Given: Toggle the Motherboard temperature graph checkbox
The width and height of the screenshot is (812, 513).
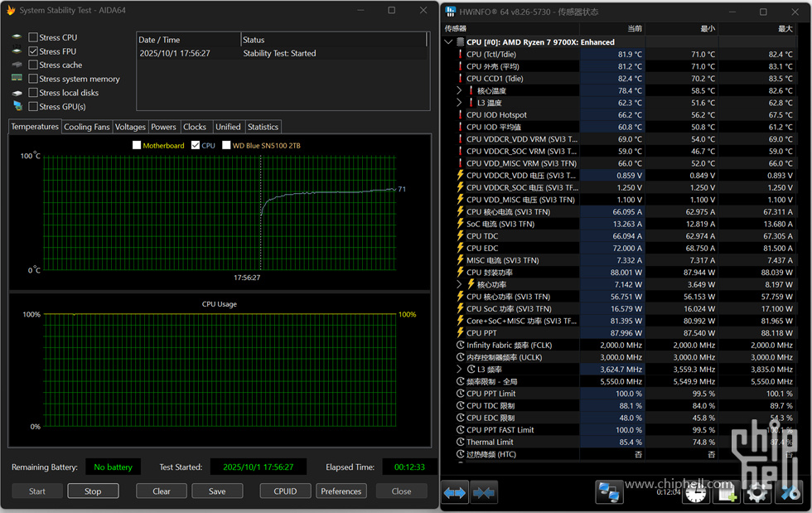Looking at the screenshot, I should (137, 146).
